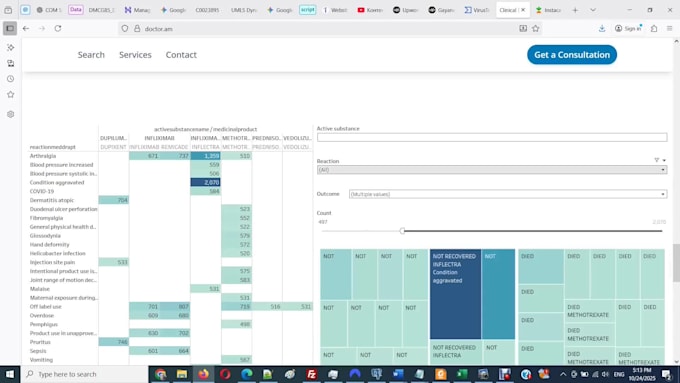This screenshot has width=680, height=383.
Task: Click the Active substance input field
Action: pos(492,137)
